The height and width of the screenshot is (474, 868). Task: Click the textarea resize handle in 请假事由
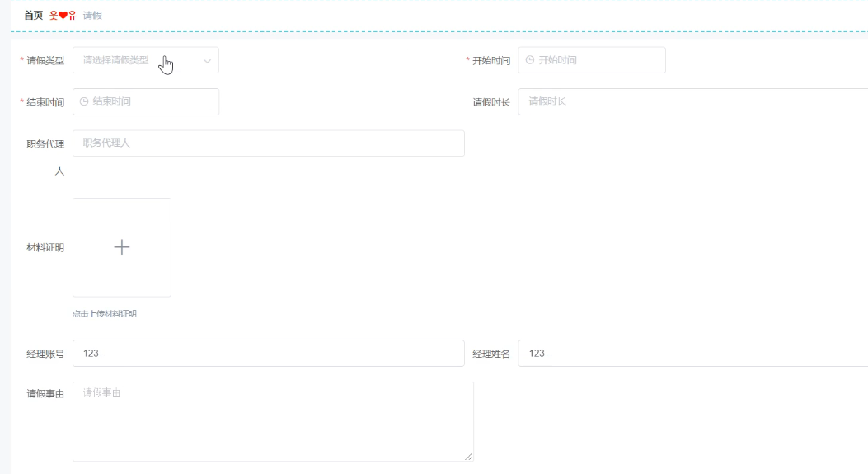coord(469,456)
